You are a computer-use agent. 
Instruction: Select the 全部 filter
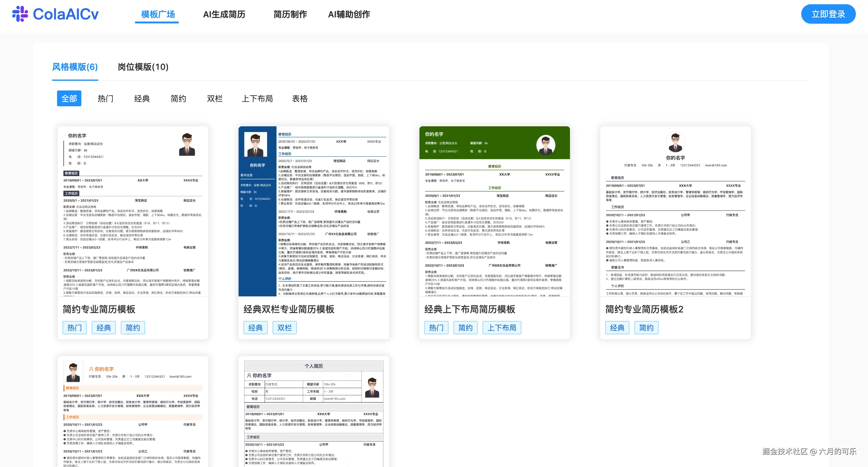click(x=69, y=98)
